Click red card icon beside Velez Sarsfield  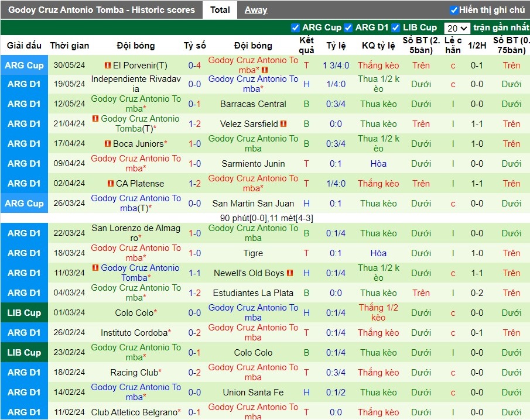tap(283, 124)
